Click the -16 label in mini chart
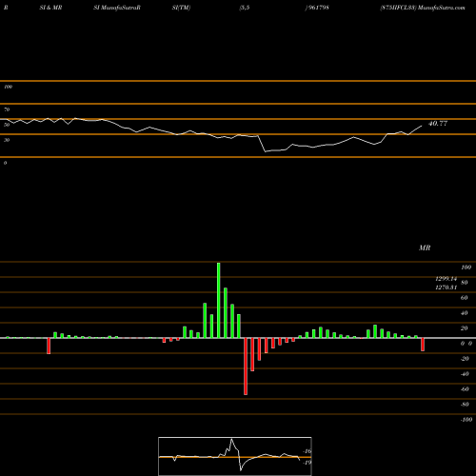476x476 pixels. pyautogui.click(x=307, y=451)
